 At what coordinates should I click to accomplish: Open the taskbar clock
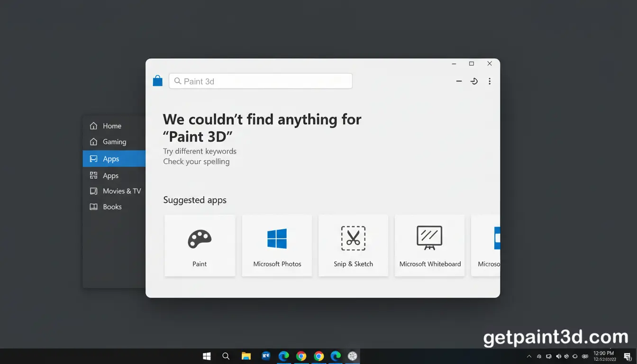tap(604, 355)
